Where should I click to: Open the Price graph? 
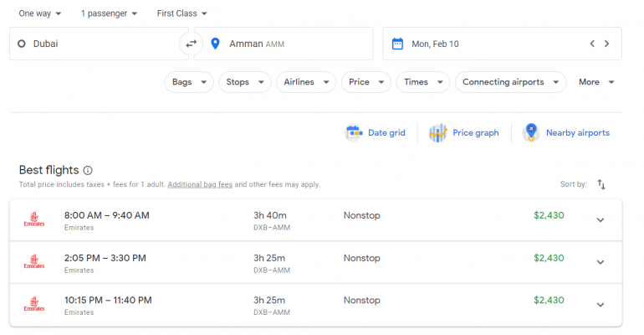[464, 132]
